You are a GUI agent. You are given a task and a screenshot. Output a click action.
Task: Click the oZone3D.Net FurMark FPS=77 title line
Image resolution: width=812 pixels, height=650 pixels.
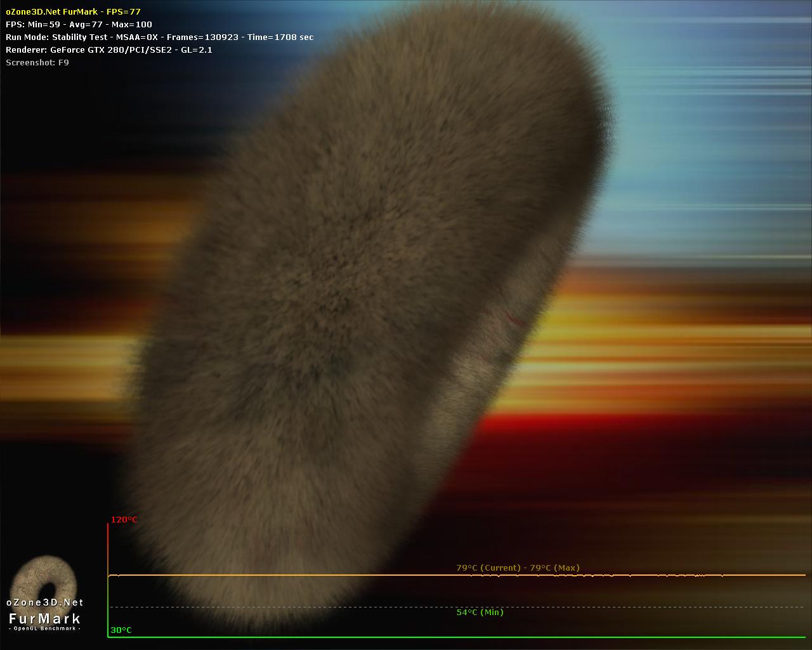(73, 11)
